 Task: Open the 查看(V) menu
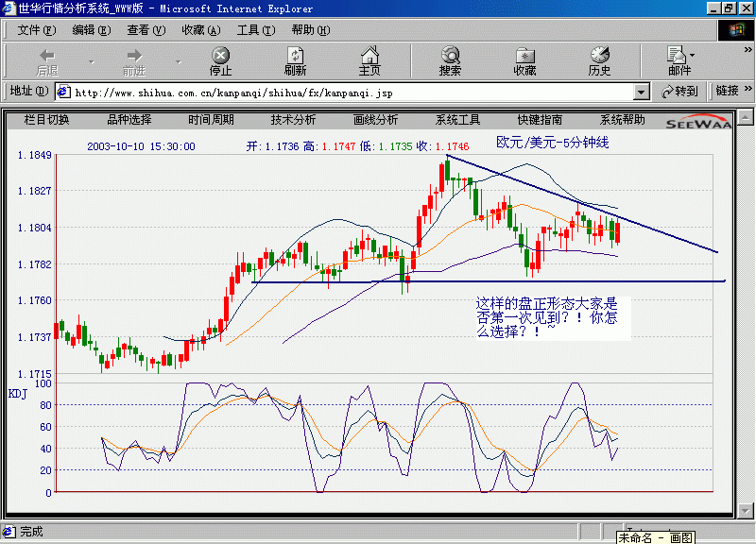[146, 30]
